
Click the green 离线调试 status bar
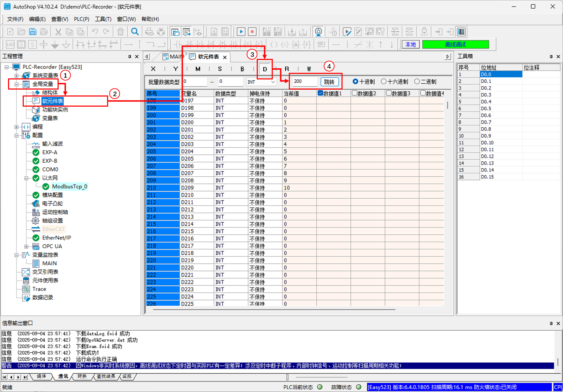[455, 45]
